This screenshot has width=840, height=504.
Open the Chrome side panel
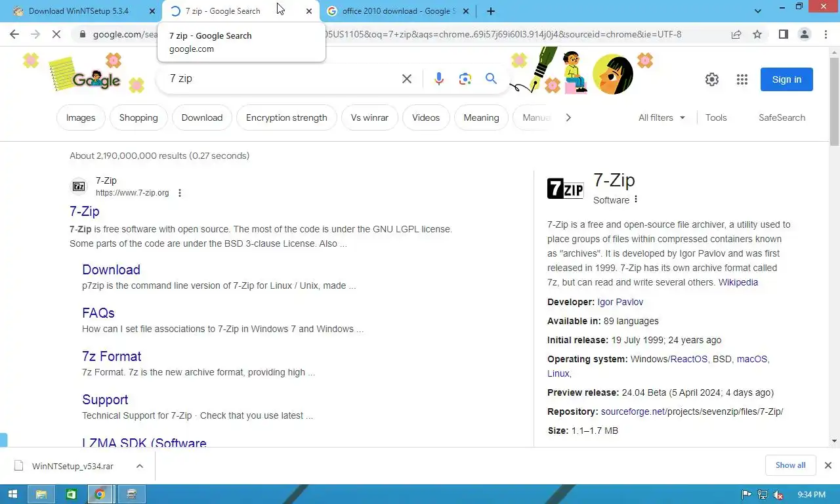point(783,34)
